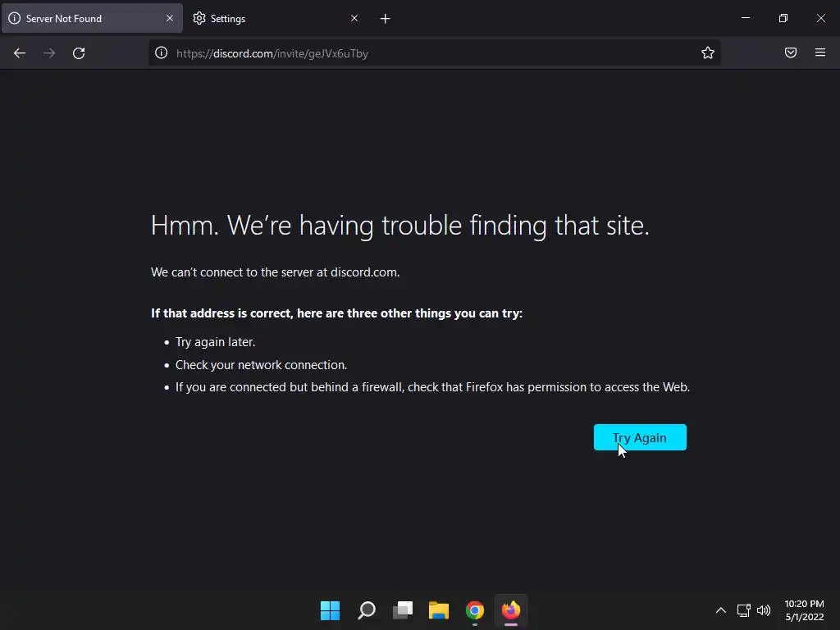
Task: Open site information icon in address bar
Action: click(162, 53)
